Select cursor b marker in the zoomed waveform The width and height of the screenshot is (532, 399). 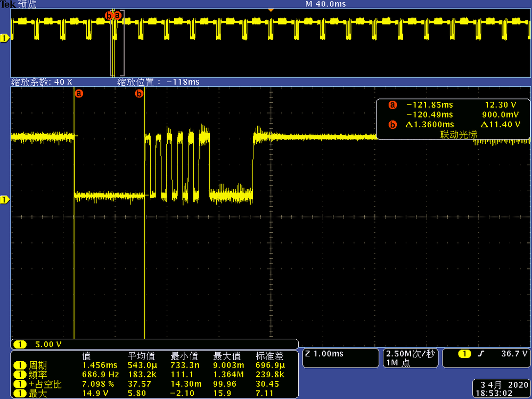[139, 93]
